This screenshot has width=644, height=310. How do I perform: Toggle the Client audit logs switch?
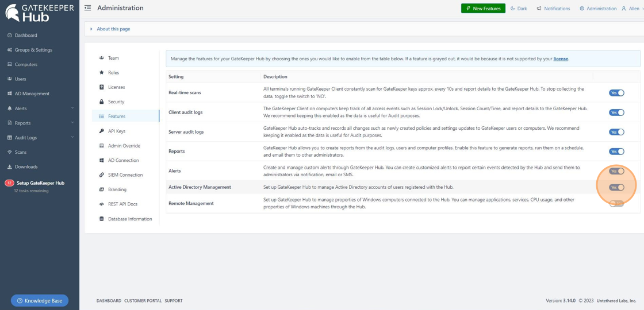[x=616, y=113]
